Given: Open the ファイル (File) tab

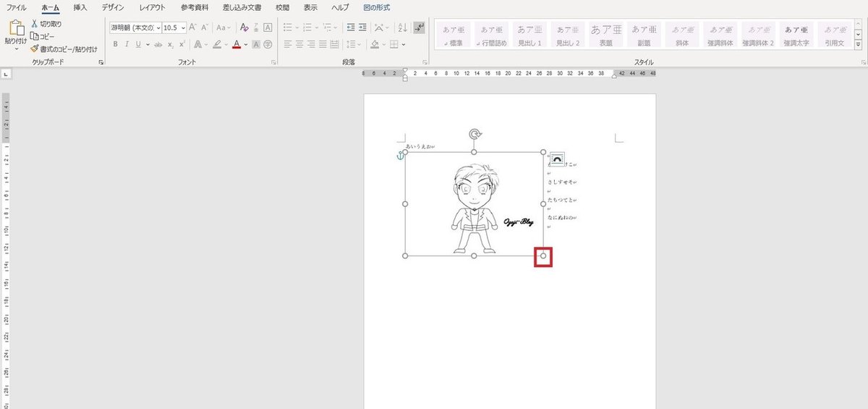Looking at the screenshot, I should pos(17,7).
